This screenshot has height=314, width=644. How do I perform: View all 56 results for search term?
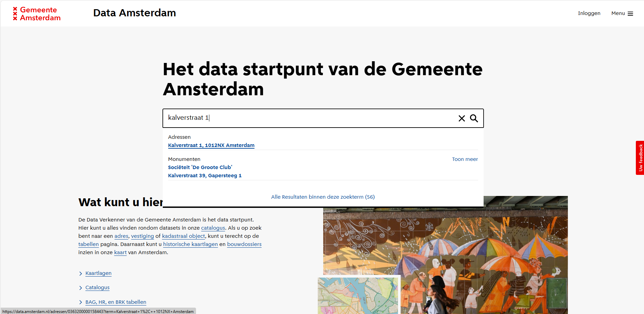323,197
